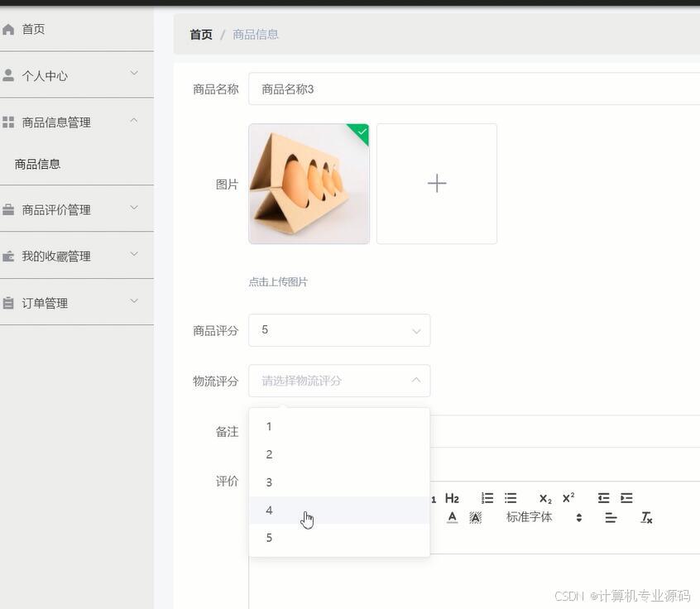Click the briefcase icon beside 商品评价管理
Viewport: 700px width, 609px height.
pyautogui.click(x=8, y=209)
